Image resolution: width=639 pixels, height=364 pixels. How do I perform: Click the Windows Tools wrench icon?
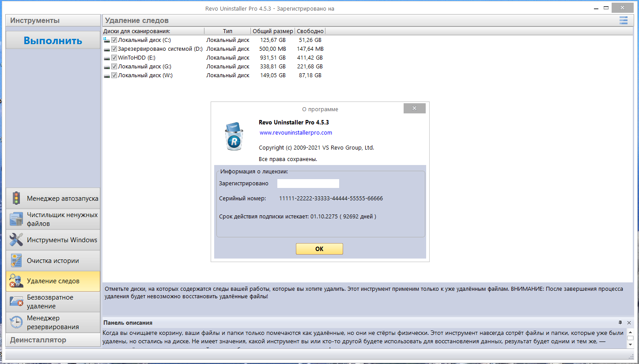point(16,240)
